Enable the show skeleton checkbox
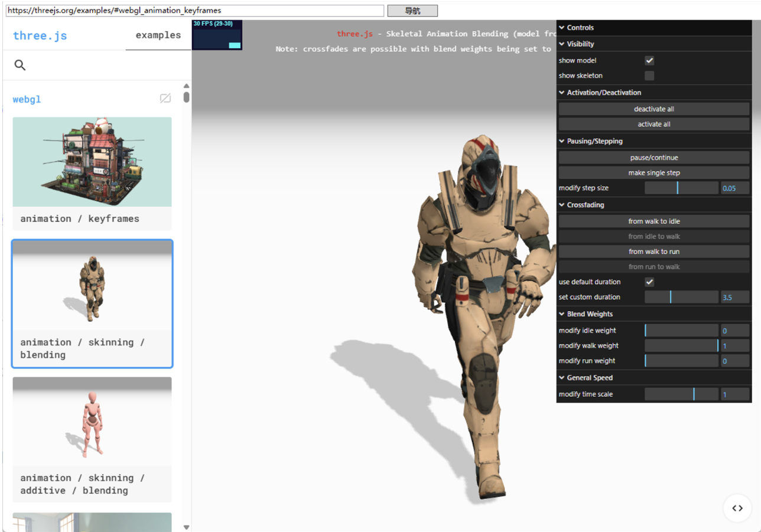 click(649, 76)
